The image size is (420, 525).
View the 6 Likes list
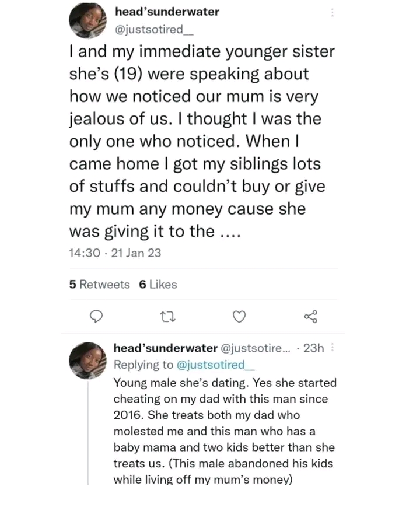157,285
